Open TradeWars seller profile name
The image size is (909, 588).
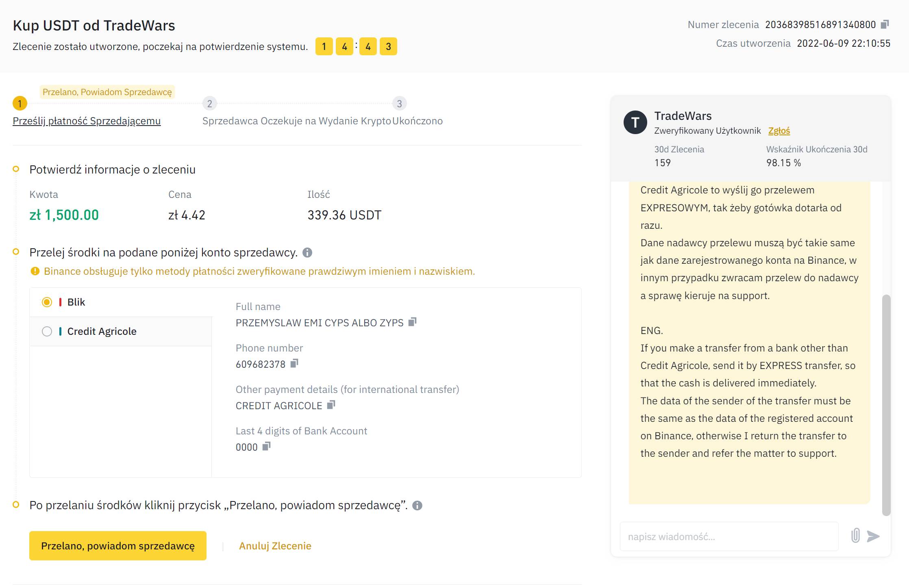click(683, 116)
